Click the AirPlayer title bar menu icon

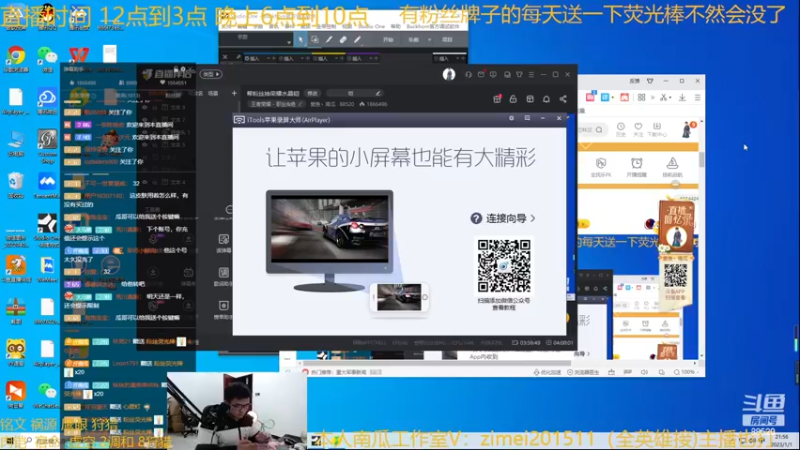point(527,118)
